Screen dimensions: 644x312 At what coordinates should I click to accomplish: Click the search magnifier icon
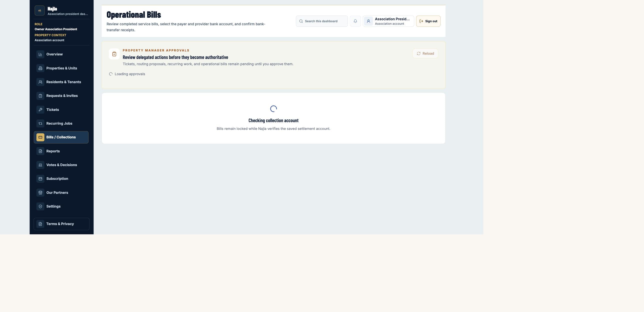301,21
